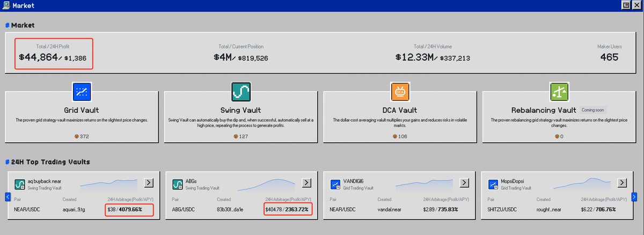Click the ABGs swing vault icon

(x=178, y=185)
